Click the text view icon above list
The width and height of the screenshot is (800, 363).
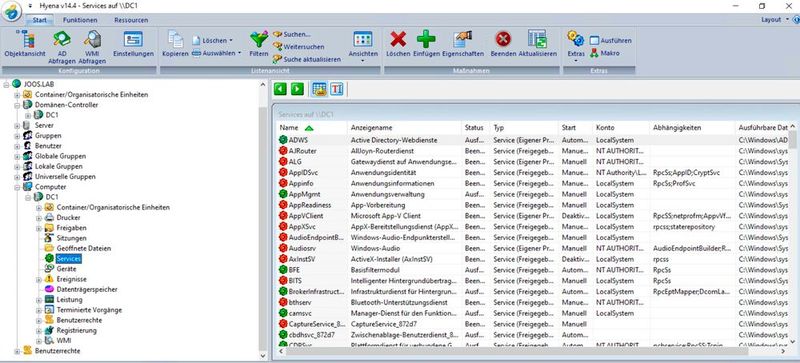coord(337,89)
